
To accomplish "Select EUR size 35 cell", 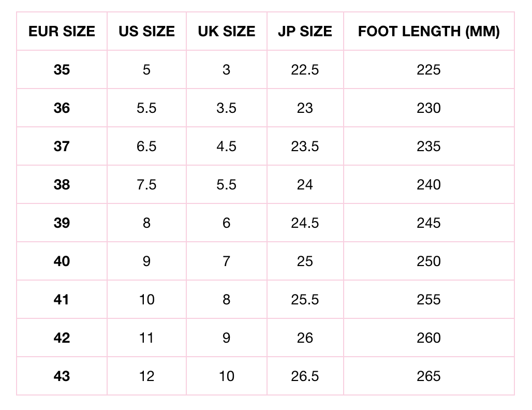I will tap(62, 70).
